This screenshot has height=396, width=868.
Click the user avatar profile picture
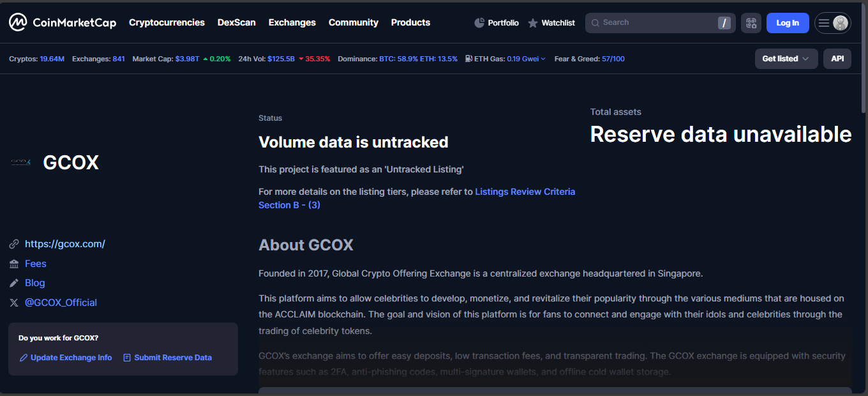pos(840,23)
